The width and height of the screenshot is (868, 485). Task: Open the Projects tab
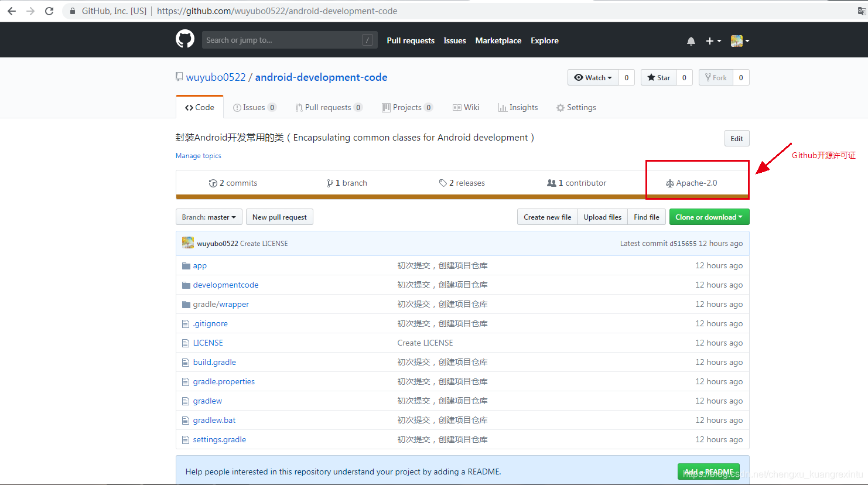(x=407, y=107)
